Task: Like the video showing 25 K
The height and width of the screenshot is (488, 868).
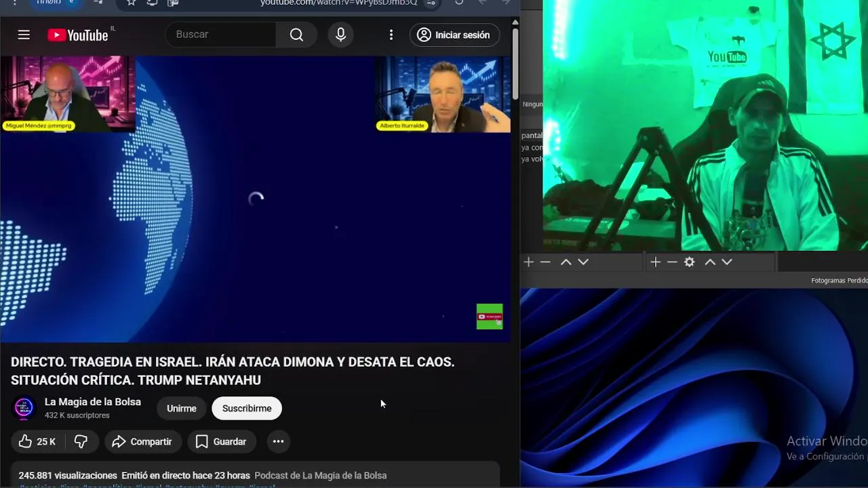Action: (37, 441)
